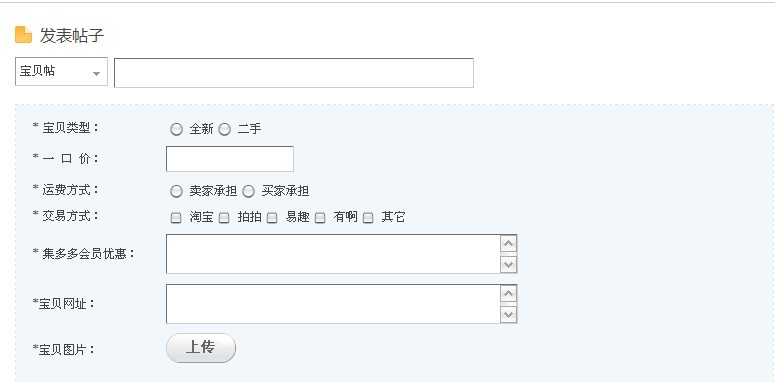Click the 上传 upload button
Screen dimensions: 775x382
[x=201, y=348]
